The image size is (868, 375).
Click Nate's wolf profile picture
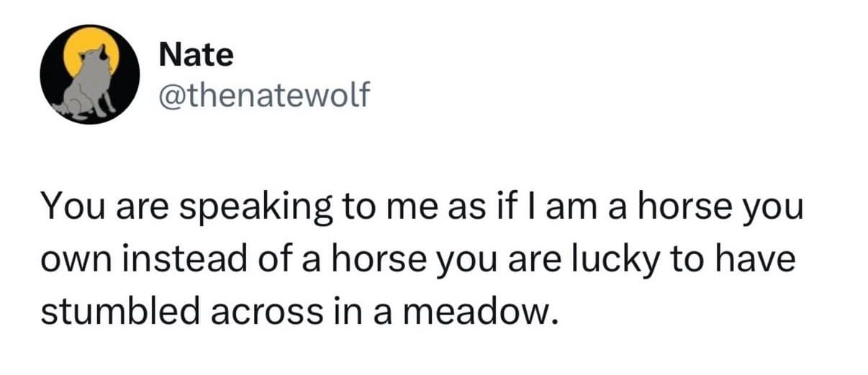(89, 73)
